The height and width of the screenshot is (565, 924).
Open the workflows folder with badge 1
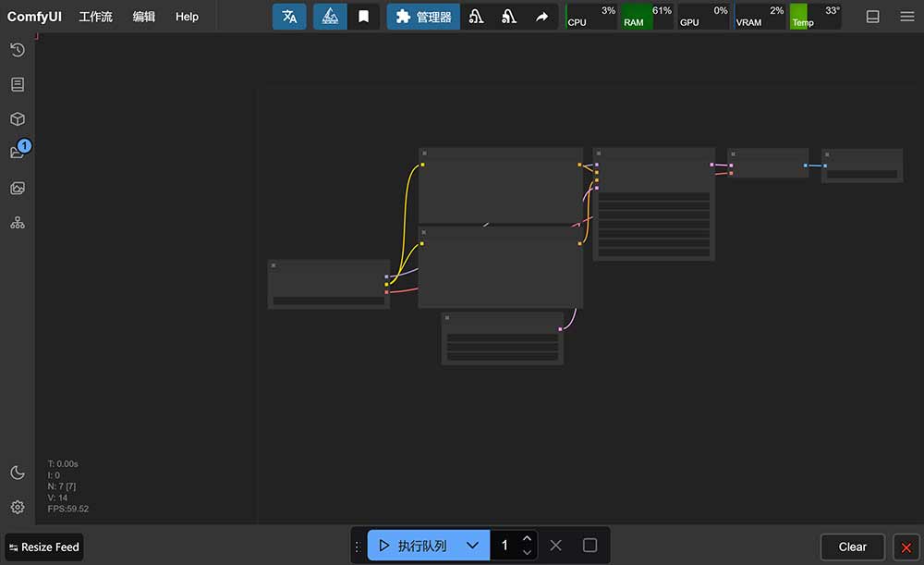pos(18,153)
